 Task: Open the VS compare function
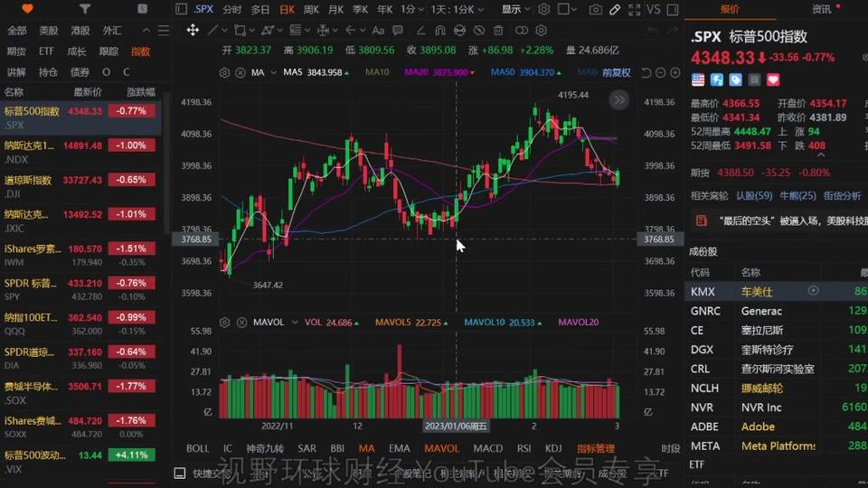coord(653,9)
